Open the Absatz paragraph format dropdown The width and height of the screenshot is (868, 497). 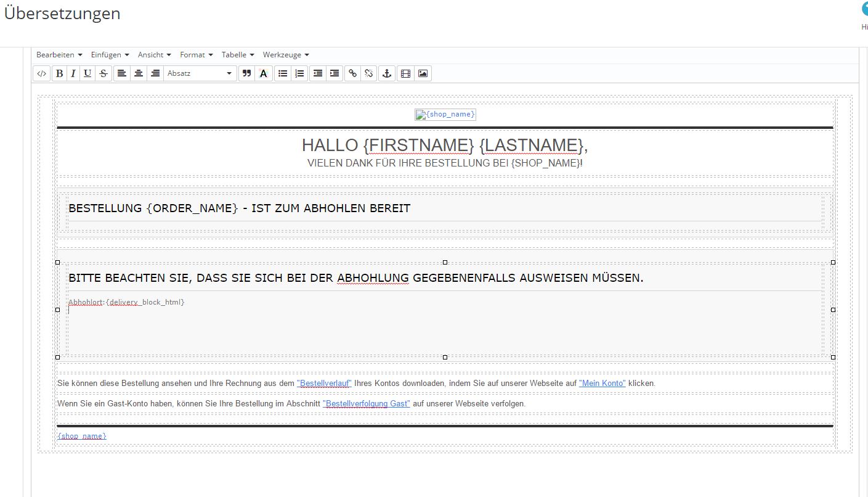click(x=200, y=73)
